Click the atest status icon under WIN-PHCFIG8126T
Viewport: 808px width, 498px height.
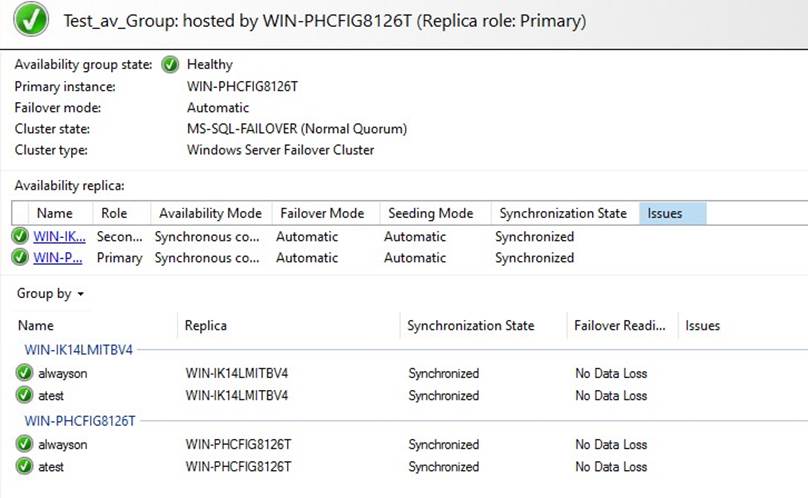pos(24,466)
